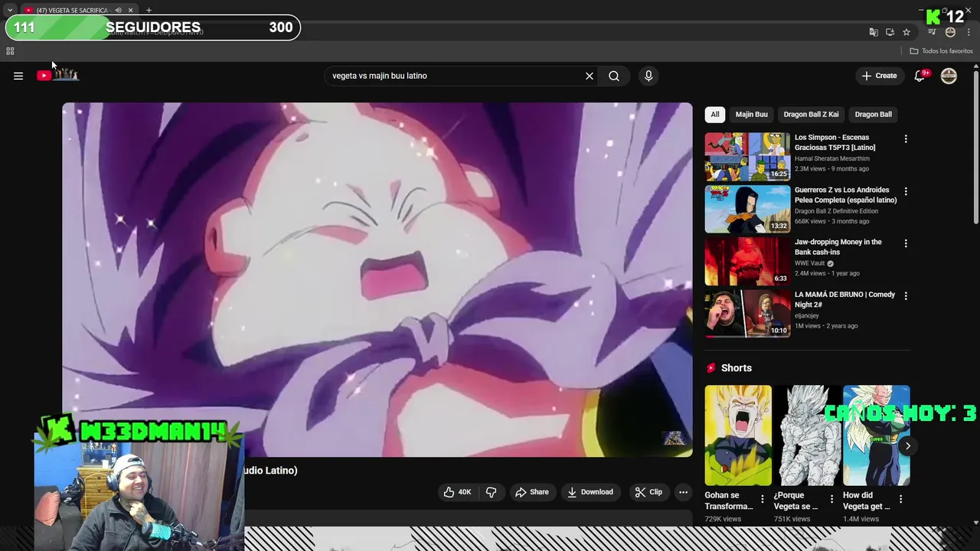Submit search with the magnifier button

(x=614, y=76)
